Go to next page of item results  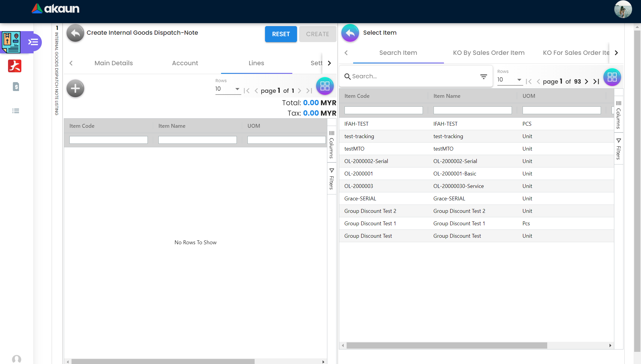[x=586, y=82]
